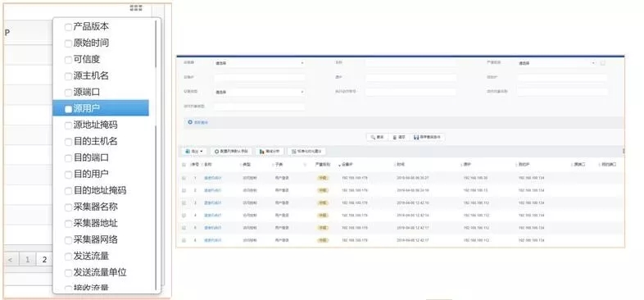The image size is (644, 300).
Task: Click the magnifier search button in query panel
Action: coord(378,137)
